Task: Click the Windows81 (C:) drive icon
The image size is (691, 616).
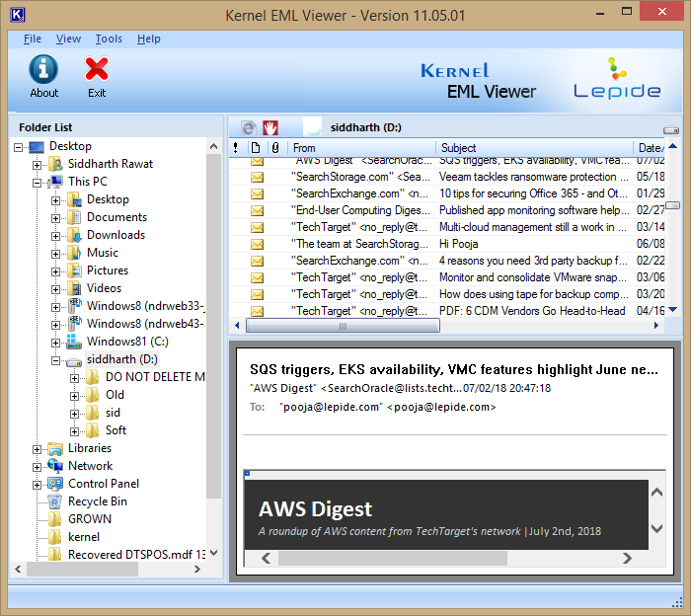Action: point(74,342)
